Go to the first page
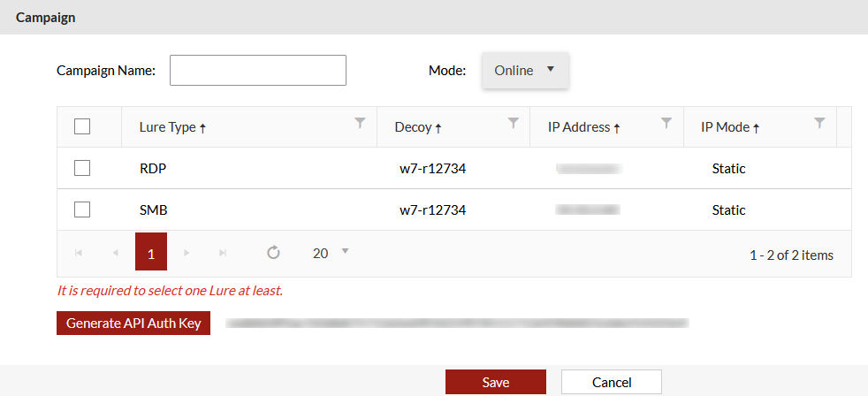This screenshot has height=396, width=868. point(79,254)
